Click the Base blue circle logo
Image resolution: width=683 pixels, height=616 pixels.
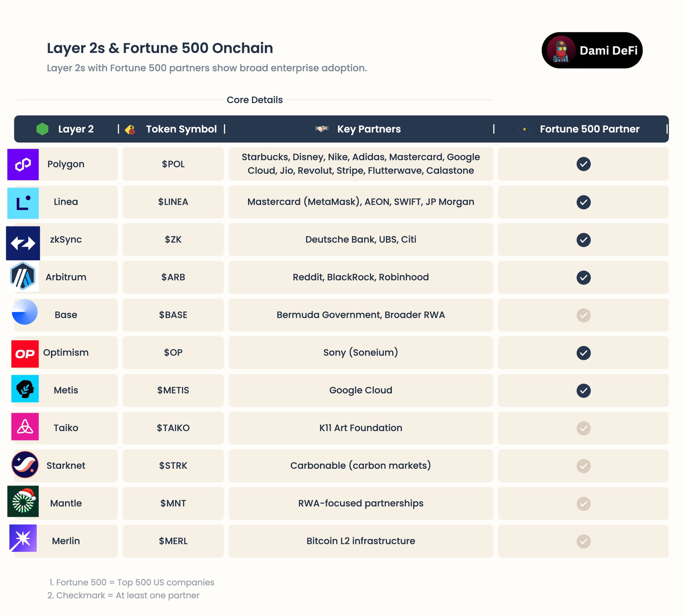[25, 312]
